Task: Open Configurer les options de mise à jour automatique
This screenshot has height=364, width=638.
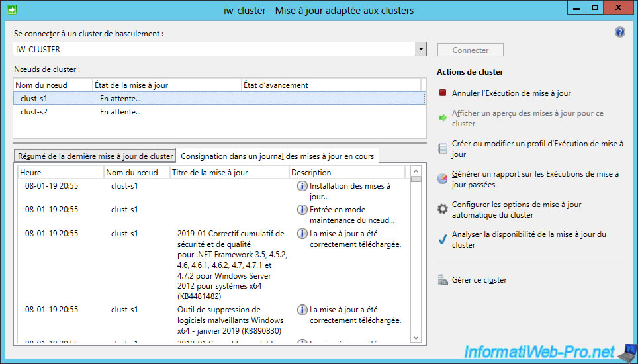Action: tap(516, 210)
